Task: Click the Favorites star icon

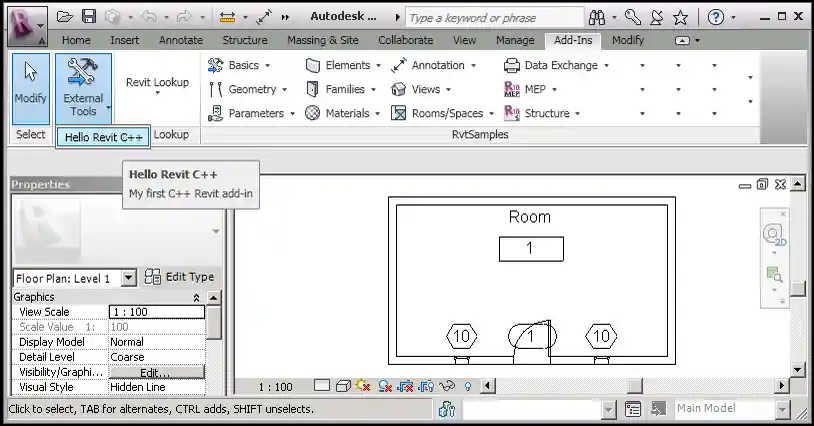Action: pos(680,17)
